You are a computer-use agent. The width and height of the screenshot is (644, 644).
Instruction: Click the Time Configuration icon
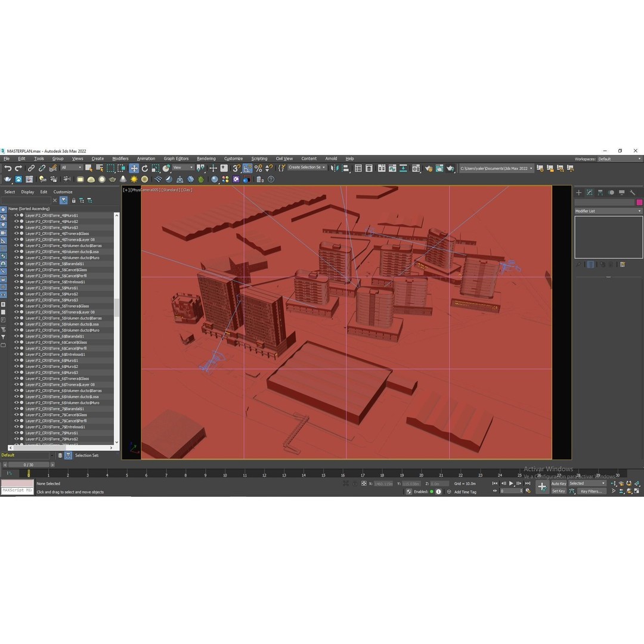pos(528,491)
